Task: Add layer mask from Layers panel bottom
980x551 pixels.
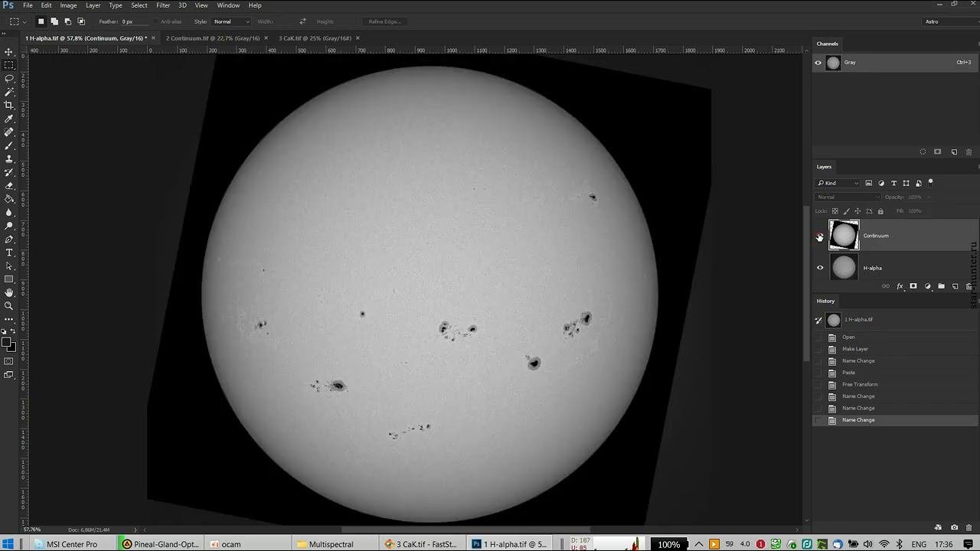Action: [x=913, y=286]
